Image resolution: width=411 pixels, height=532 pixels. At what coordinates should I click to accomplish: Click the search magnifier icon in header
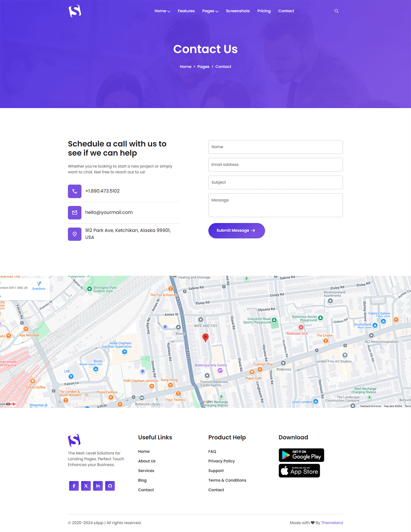[x=336, y=11]
